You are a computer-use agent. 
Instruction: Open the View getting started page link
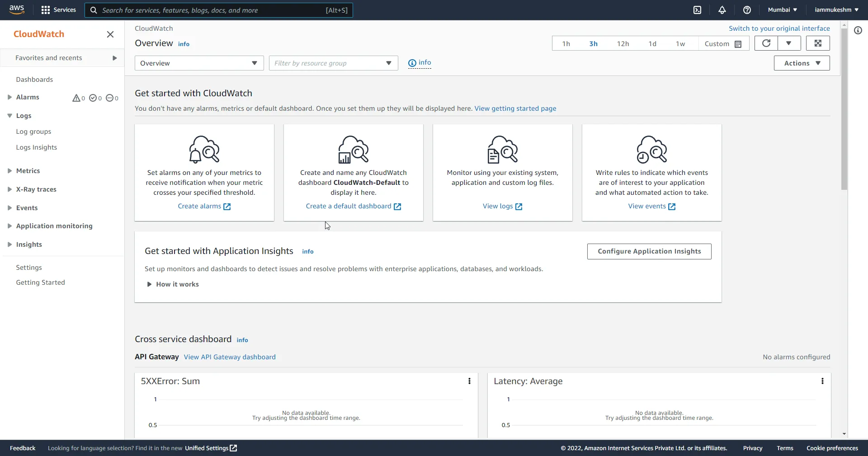(x=516, y=108)
